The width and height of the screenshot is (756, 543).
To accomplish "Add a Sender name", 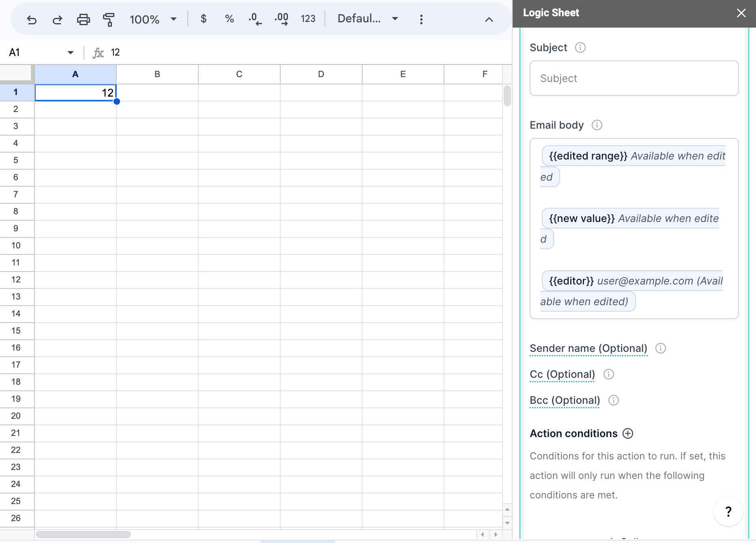I will coord(588,348).
